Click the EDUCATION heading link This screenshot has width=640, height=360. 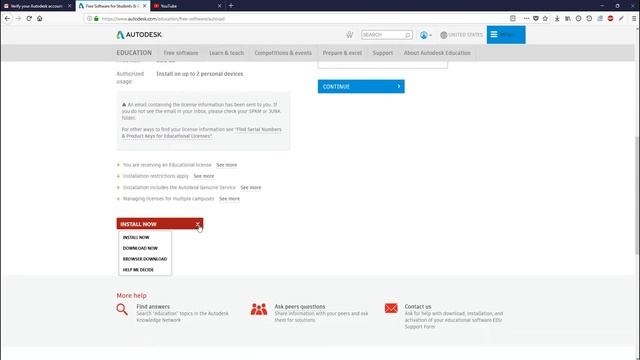click(134, 53)
